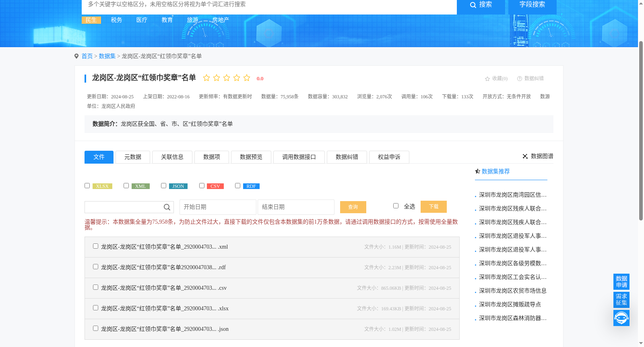
Task: Open the 数据图谱 graph icon
Action: click(525, 156)
